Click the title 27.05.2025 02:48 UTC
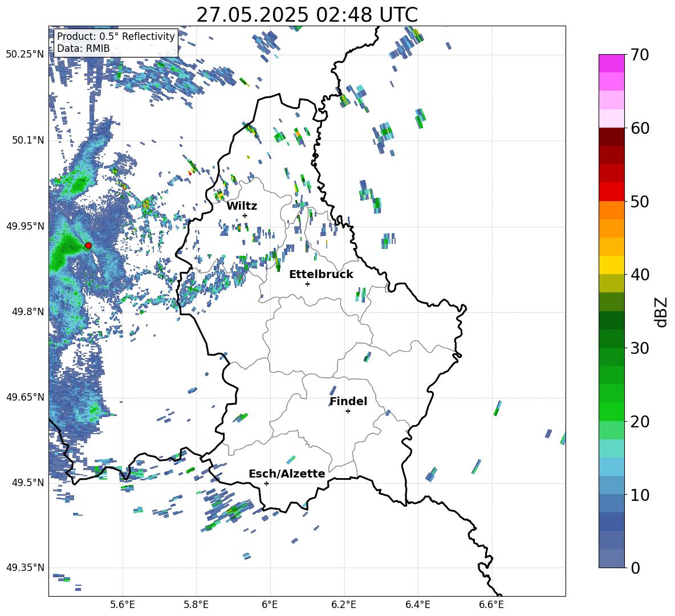The image size is (675, 616). click(307, 15)
